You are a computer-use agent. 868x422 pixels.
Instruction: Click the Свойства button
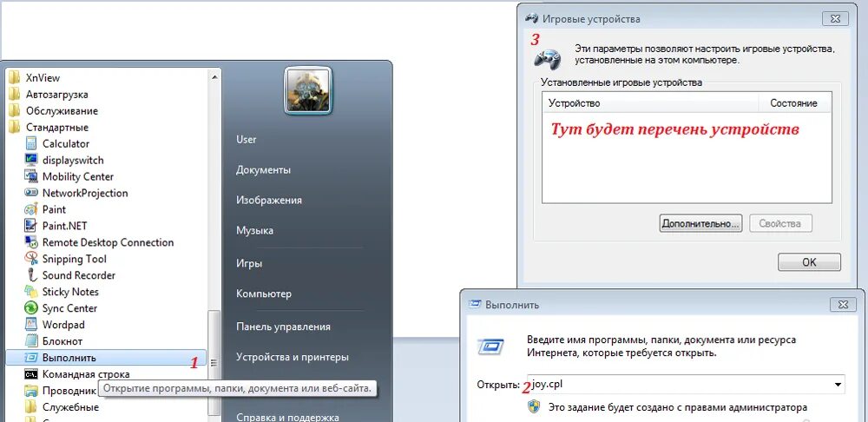(780, 224)
